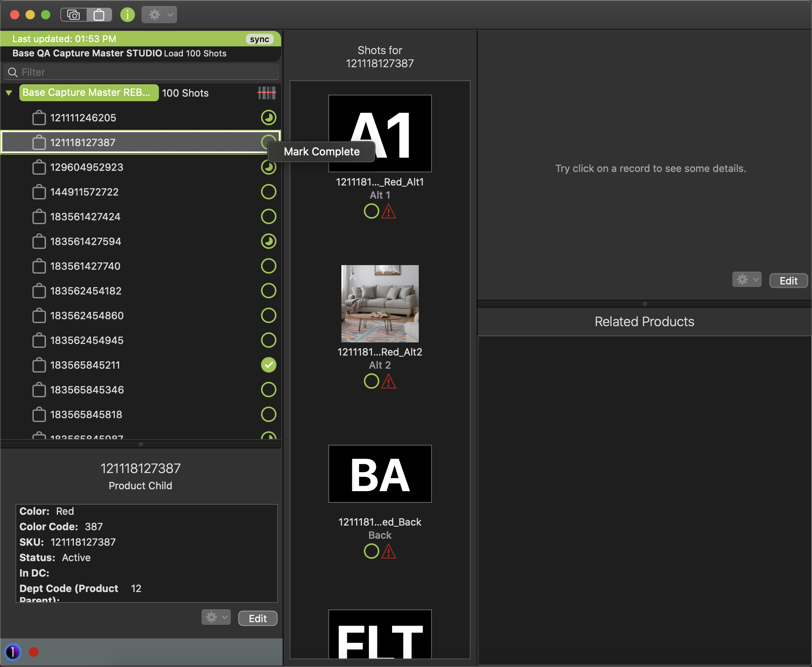
Task: Click the red record dot at bottom left
Action: click(x=34, y=652)
